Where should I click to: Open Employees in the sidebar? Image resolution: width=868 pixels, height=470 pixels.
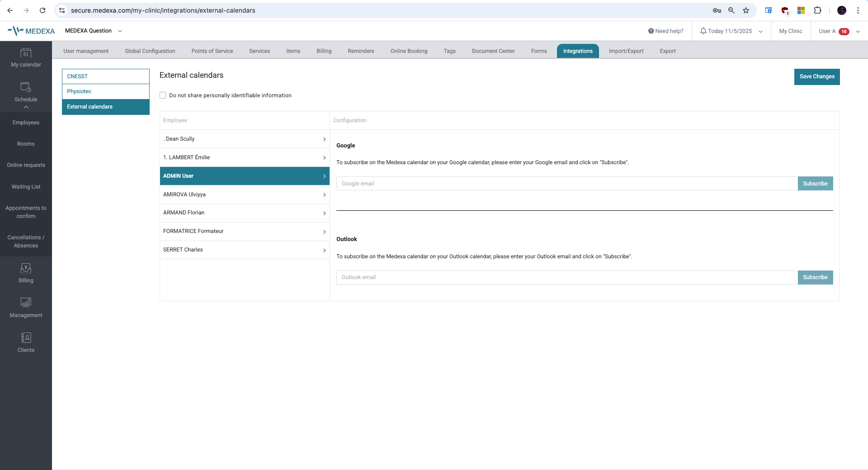[26, 123]
